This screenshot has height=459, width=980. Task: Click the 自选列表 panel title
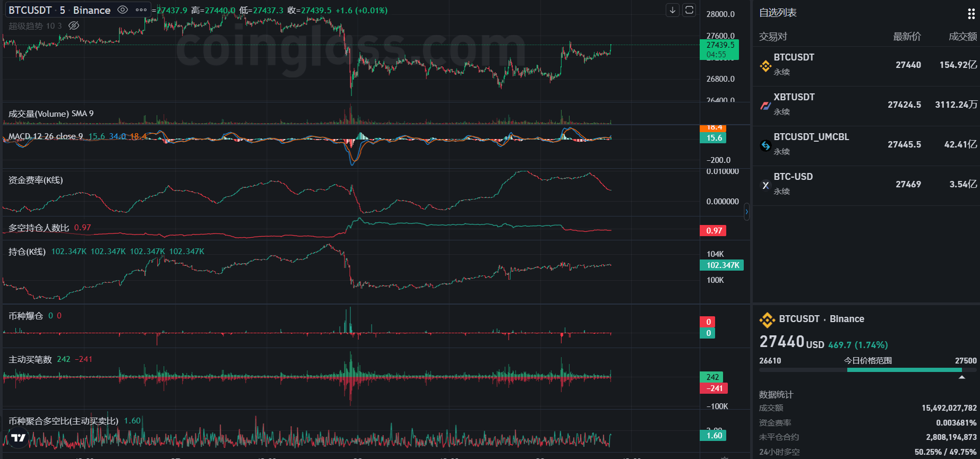pos(778,13)
